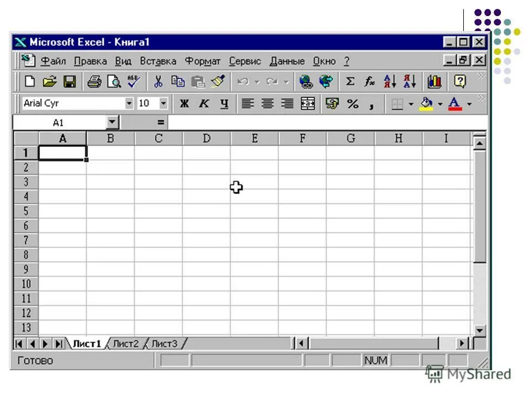532x399 pixels.
Task: Apply currency style icon
Action: pos(332,104)
